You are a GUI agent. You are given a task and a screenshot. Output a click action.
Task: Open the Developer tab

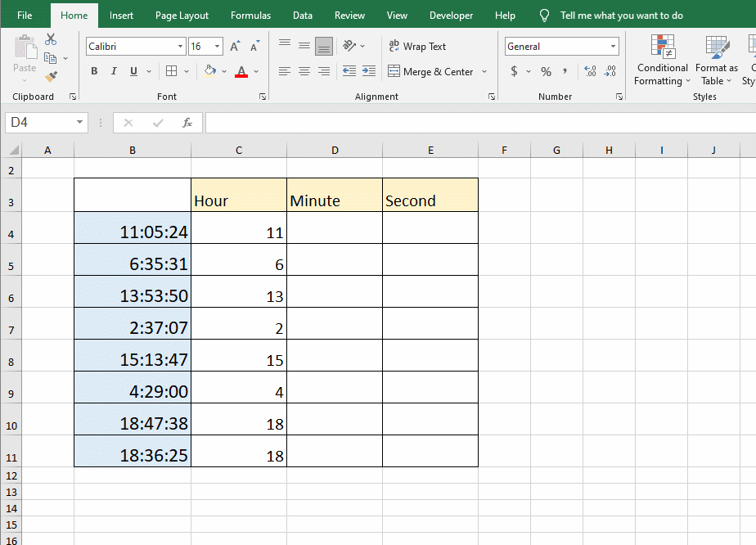[x=451, y=15]
